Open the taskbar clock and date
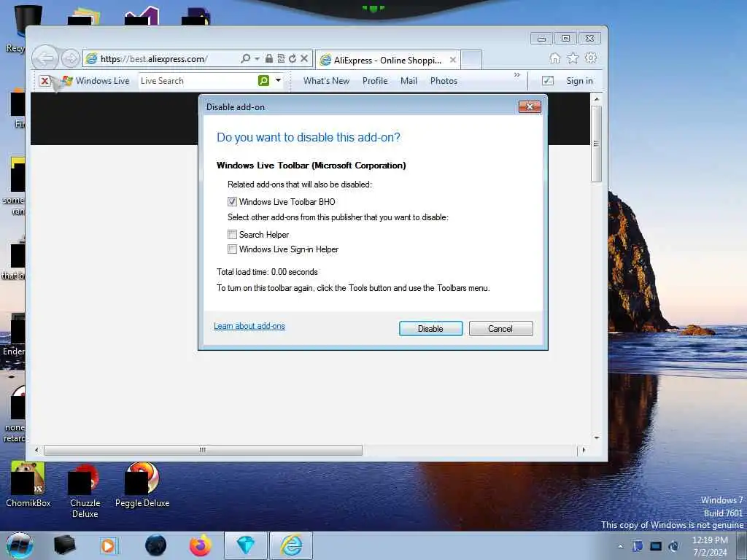747x560 pixels. click(709, 546)
